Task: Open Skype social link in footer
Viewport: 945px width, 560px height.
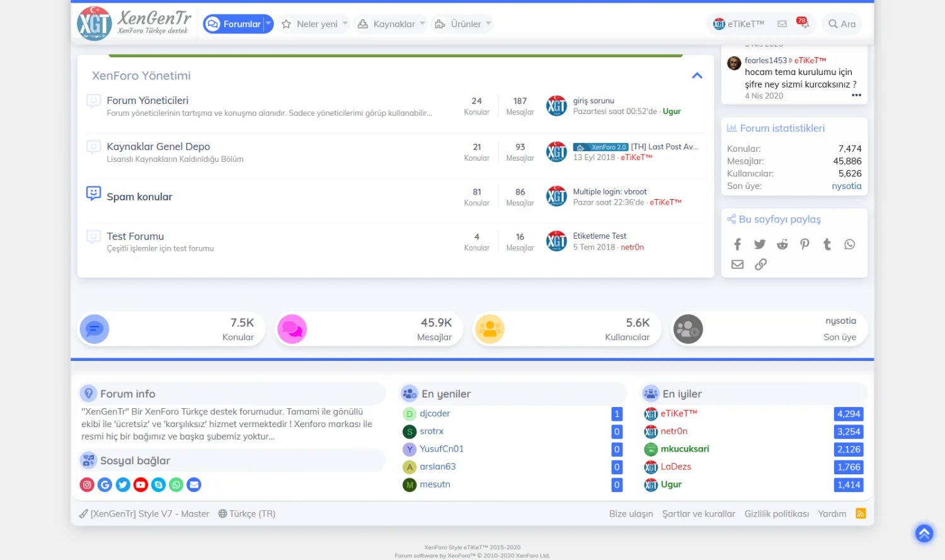Action: 159,484
